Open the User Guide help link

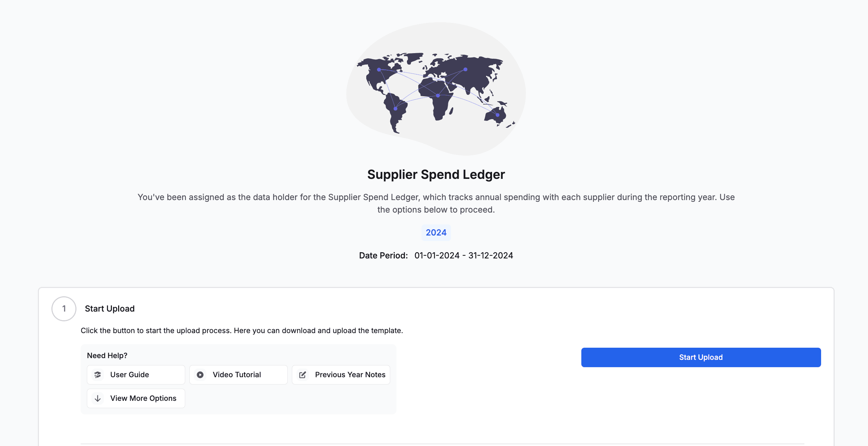pos(130,375)
